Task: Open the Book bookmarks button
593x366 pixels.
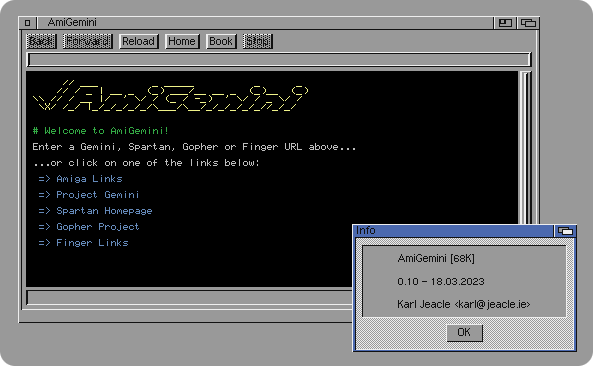Action: [221, 41]
